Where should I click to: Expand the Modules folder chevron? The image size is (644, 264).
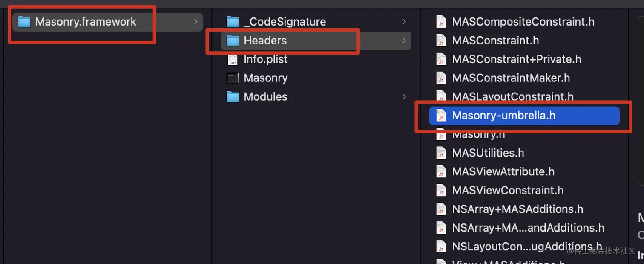pyautogui.click(x=404, y=97)
